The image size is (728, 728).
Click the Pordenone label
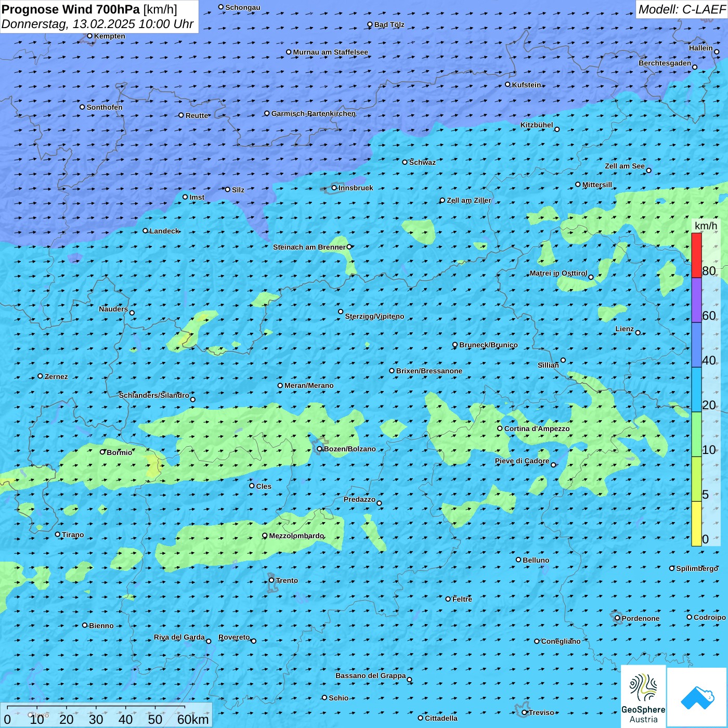pos(641,618)
